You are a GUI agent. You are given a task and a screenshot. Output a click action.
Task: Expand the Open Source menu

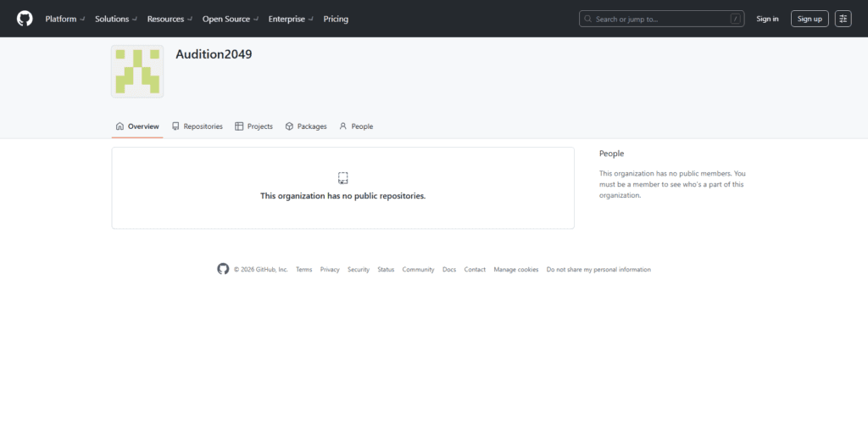[x=231, y=19]
